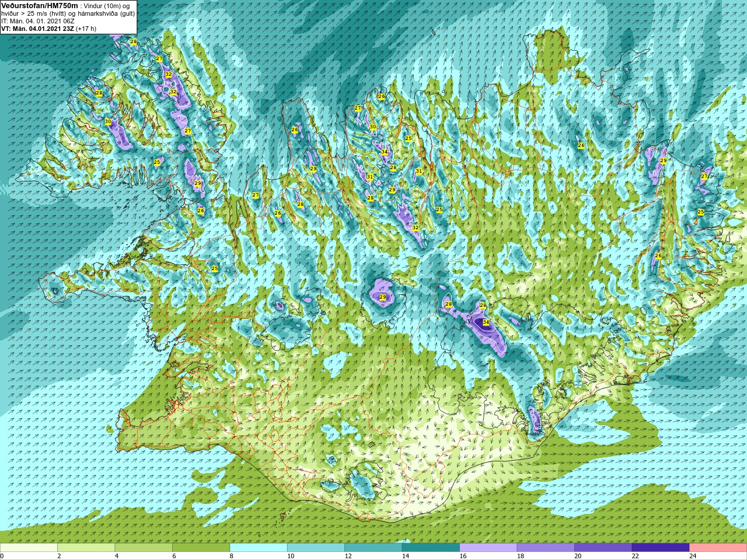Click the 34 gust marker in darkest purple zone
The image size is (747, 560).
coord(486,322)
